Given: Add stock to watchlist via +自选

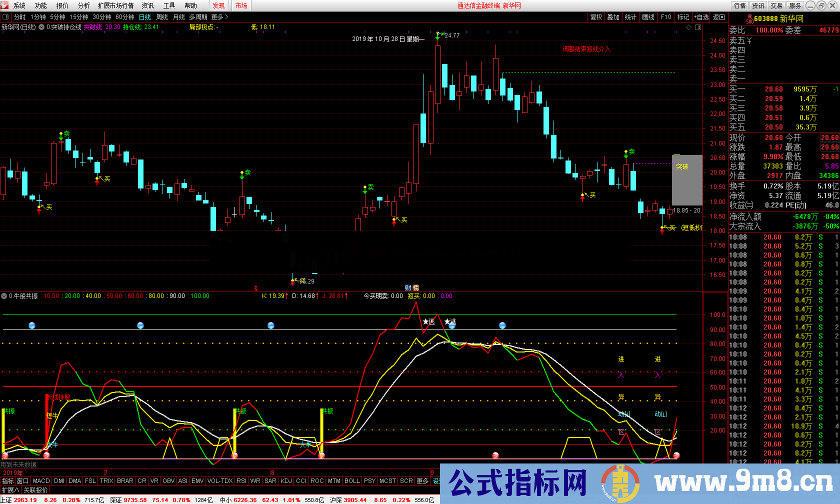Looking at the screenshot, I should [701, 16].
